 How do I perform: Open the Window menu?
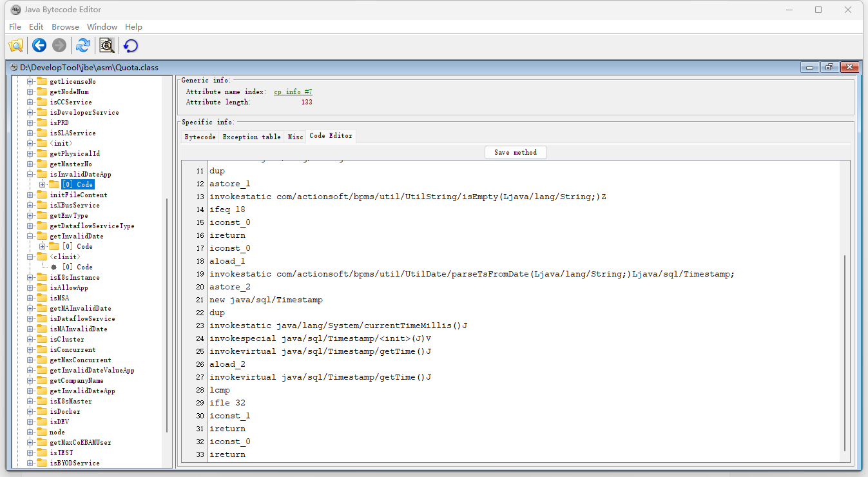click(102, 27)
